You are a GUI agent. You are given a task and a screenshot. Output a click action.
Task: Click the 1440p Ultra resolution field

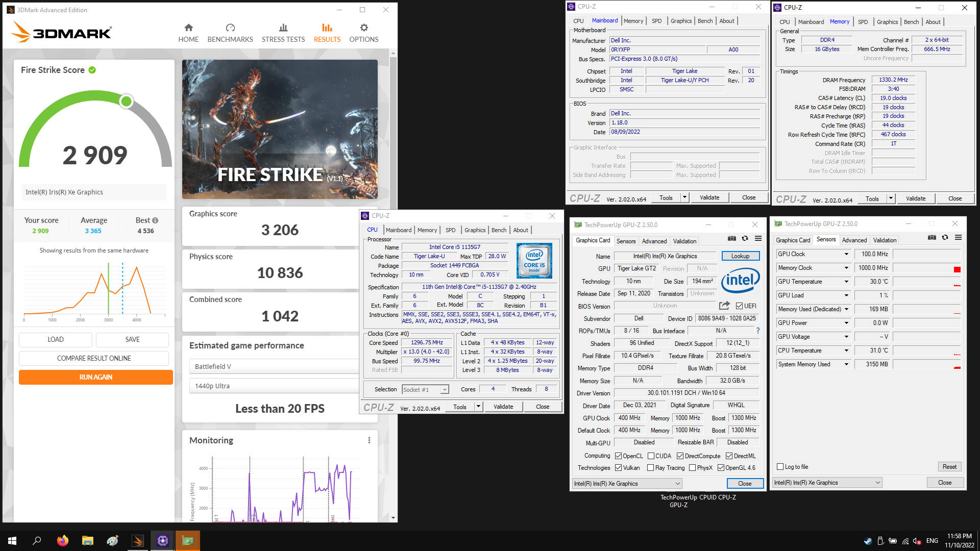click(274, 386)
